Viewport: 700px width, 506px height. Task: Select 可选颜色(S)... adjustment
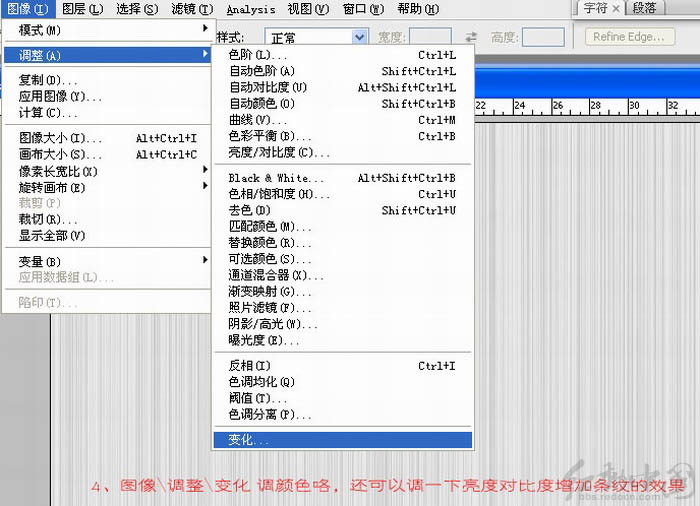coord(343,259)
